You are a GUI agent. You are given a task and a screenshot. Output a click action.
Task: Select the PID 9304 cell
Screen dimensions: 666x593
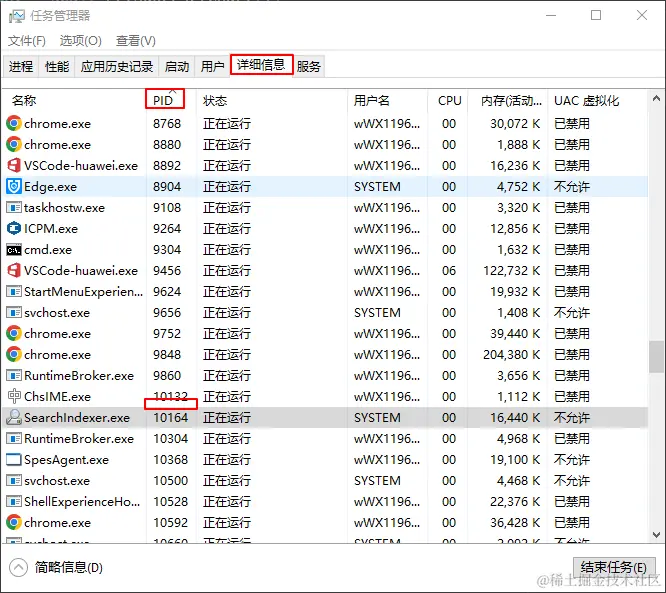coord(167,250)
